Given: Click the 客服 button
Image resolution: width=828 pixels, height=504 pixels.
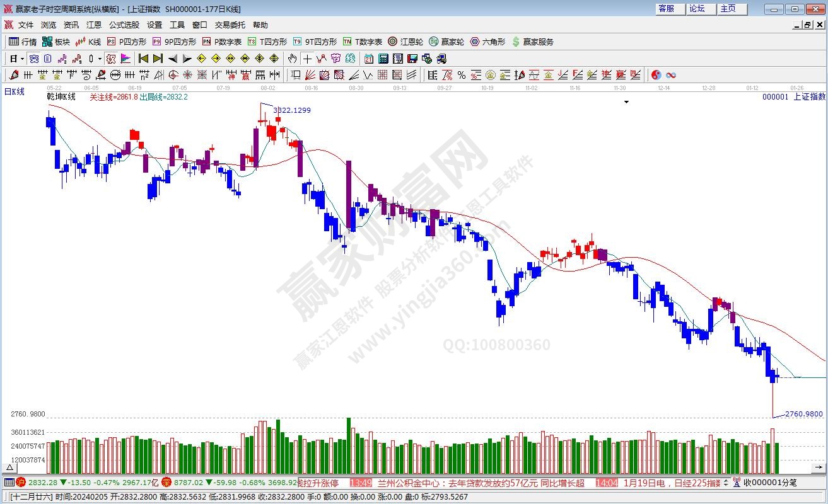Looking at the screenshot, I should 667,9.
